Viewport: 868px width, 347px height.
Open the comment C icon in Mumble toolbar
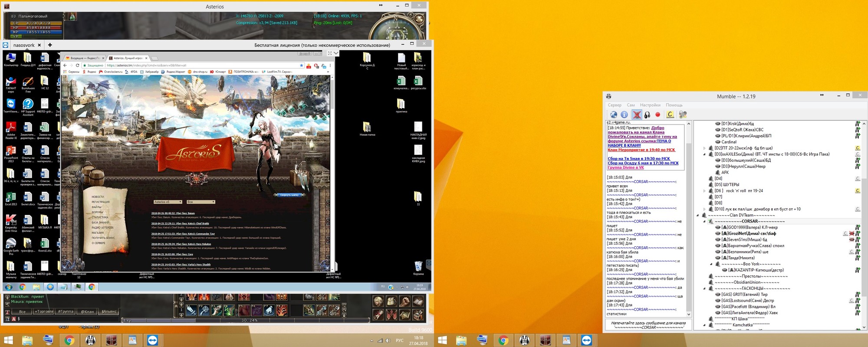click(x=670, y=115)
